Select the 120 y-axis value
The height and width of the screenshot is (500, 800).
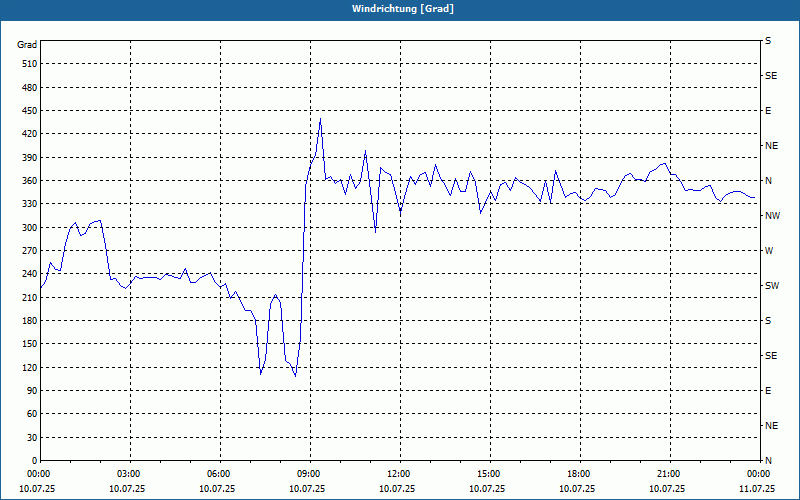click(30, 367)
